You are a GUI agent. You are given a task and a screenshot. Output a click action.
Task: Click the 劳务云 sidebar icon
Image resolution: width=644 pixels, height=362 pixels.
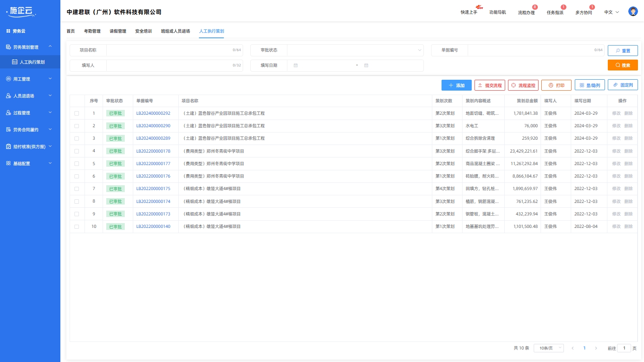click(x=8, y=31)
